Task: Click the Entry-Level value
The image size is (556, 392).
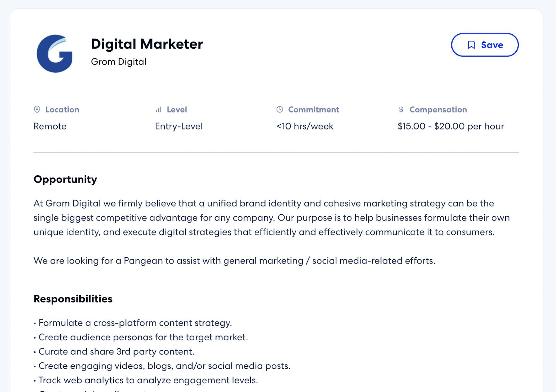Action: (x=179, y=126)
